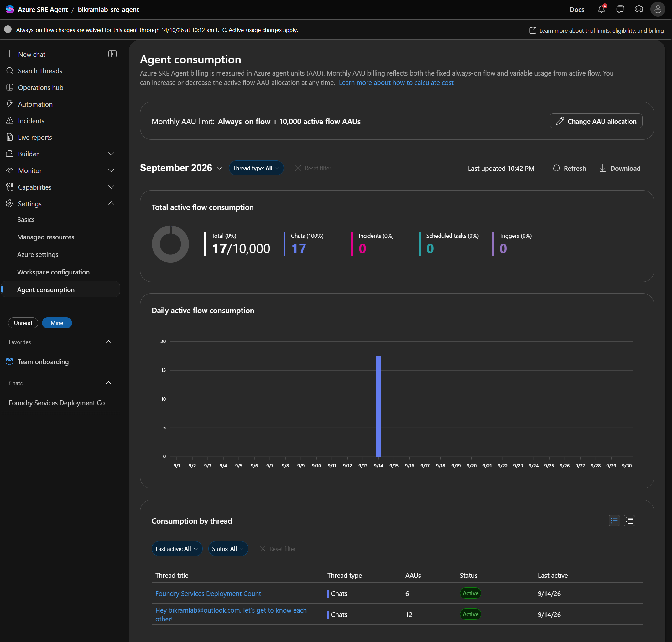The width and height of the screenshot is (672, 642).
Task: Click Change AAU allocation button
Action: tap(596, 121)
